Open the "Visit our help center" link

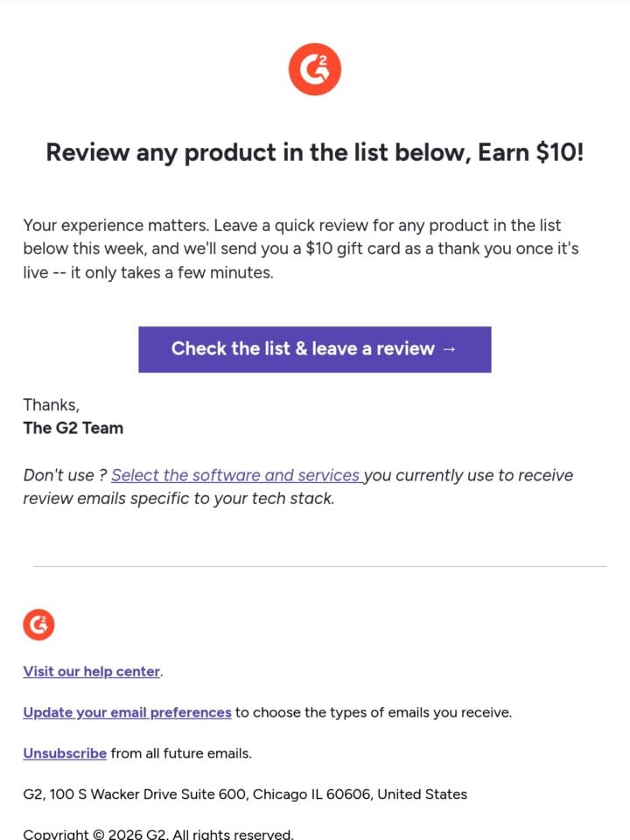pyautogui.click(x=92, y=671)
